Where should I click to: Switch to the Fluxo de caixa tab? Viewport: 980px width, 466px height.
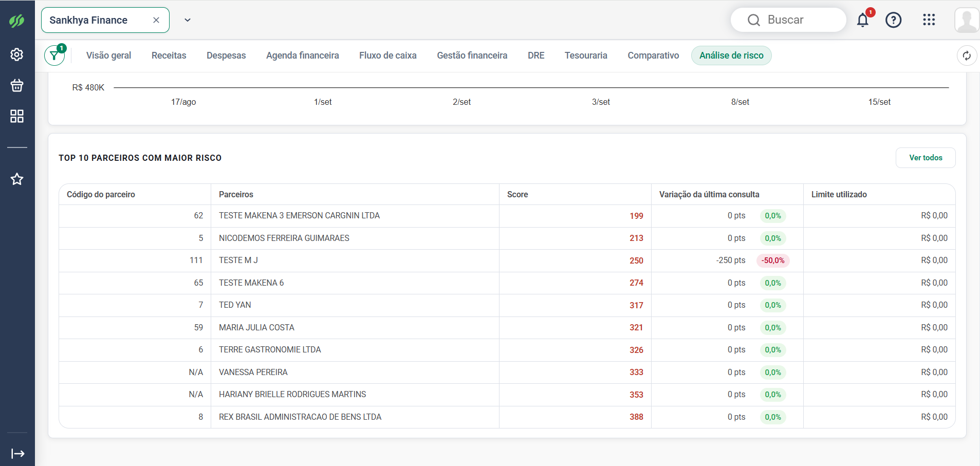coord(388,55)
